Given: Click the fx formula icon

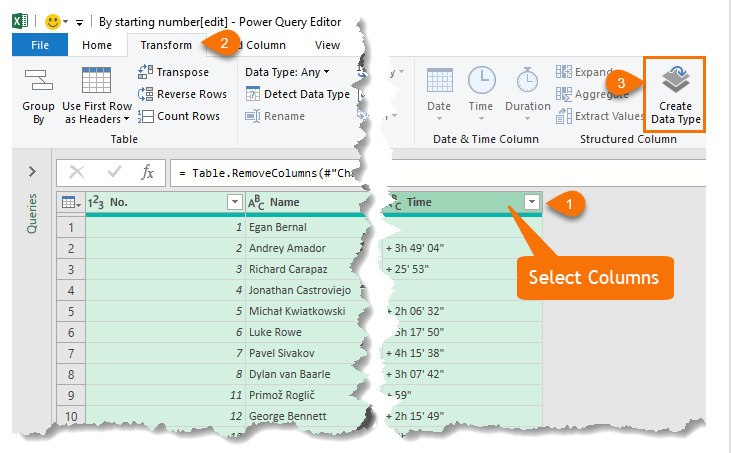Looking at the screenshot, I should click(x=147, y=172).
